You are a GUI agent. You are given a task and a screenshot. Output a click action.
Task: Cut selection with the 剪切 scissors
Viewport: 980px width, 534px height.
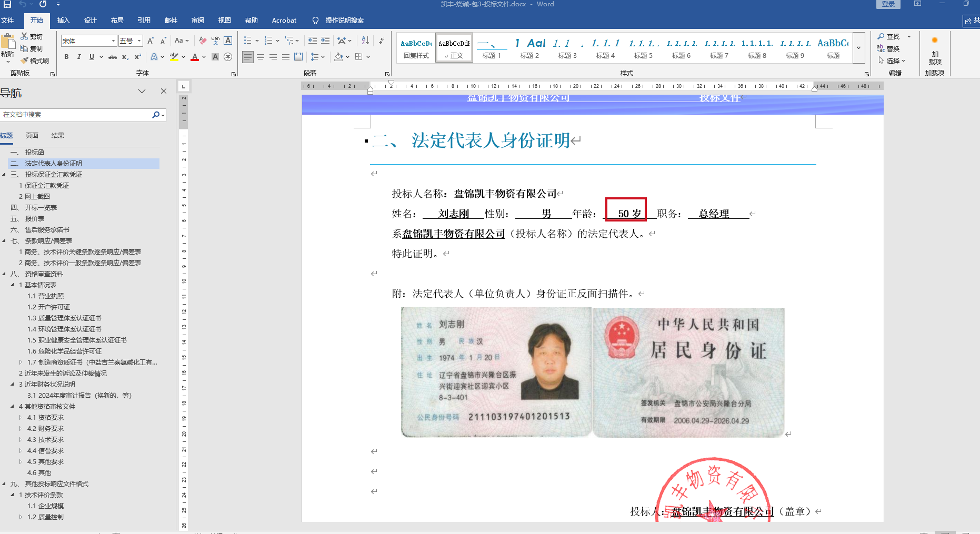pos(32,36)
